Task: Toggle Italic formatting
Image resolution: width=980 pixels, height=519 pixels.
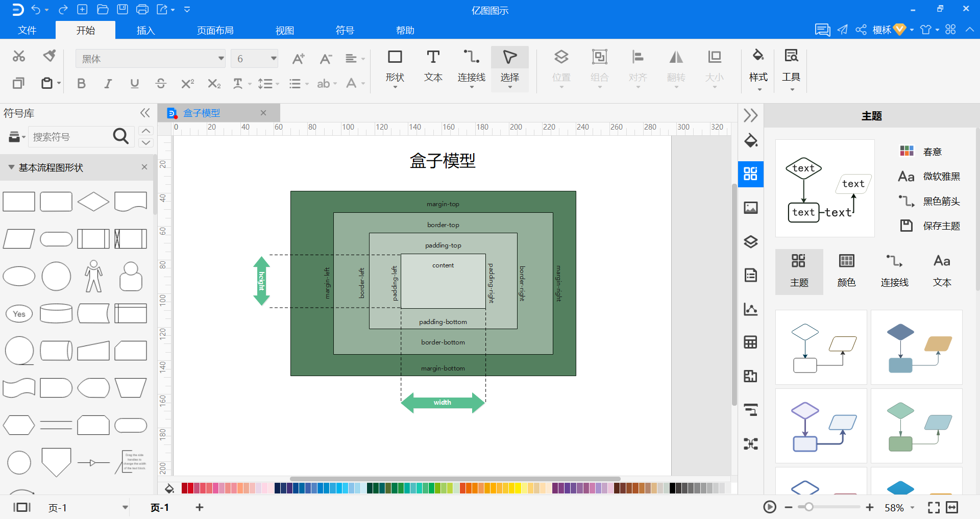Action: (108, 83)
